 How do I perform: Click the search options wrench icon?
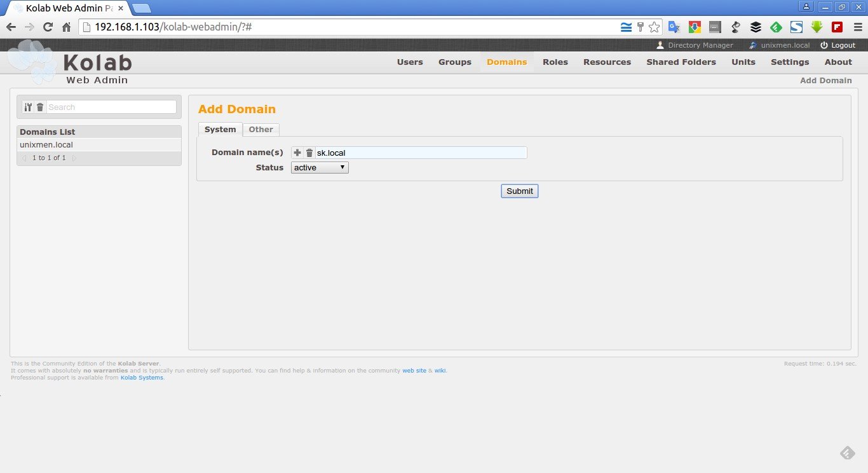coord(28,107)
